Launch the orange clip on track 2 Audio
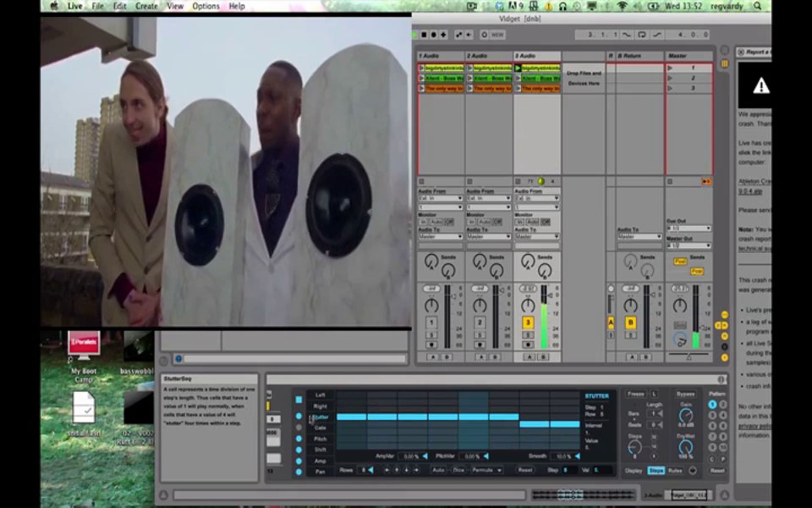The width and height of the screenshot is (812, 508). click(470, 89)
